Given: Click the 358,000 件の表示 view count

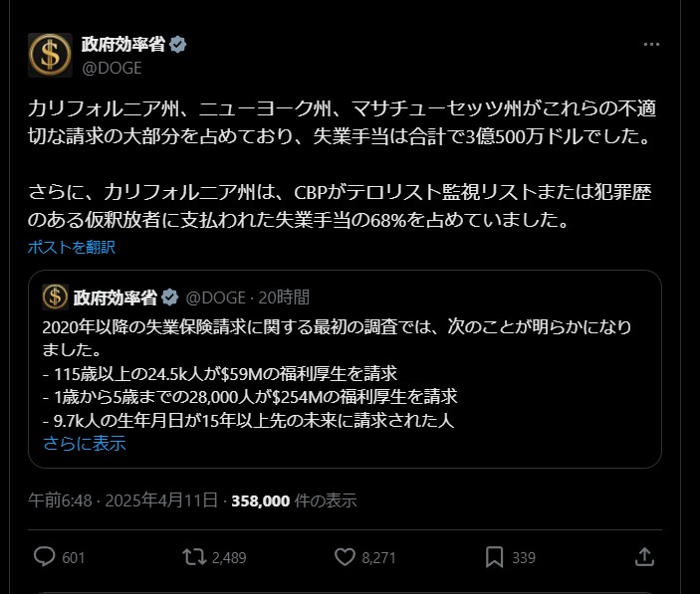Looking at the screenshot, I should (294, 500).
